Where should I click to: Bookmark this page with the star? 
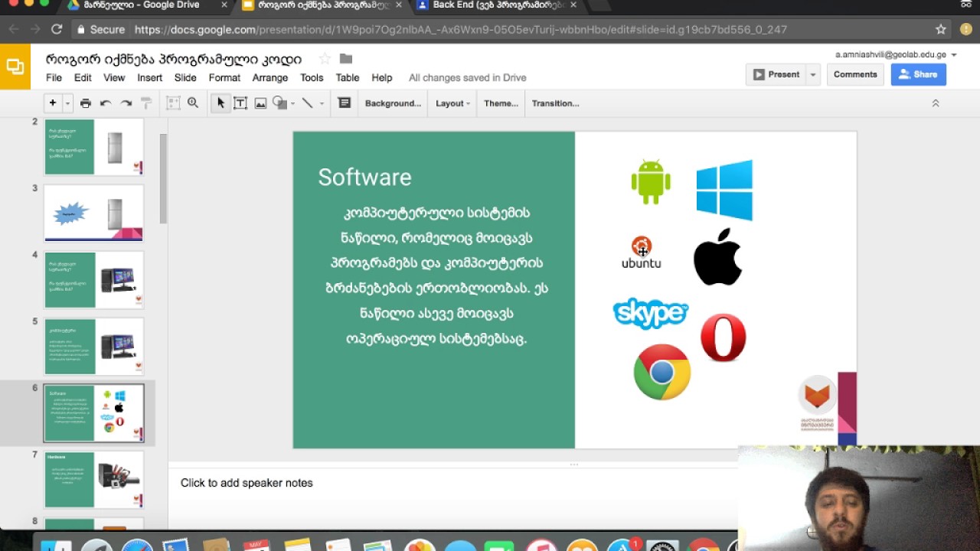tap(941, 30)
